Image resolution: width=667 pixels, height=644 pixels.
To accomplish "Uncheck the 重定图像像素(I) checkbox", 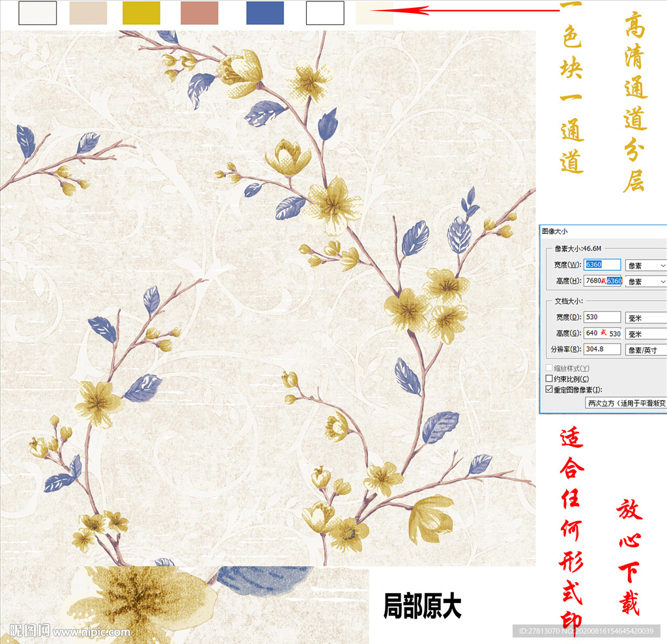I will click(549, 389).
